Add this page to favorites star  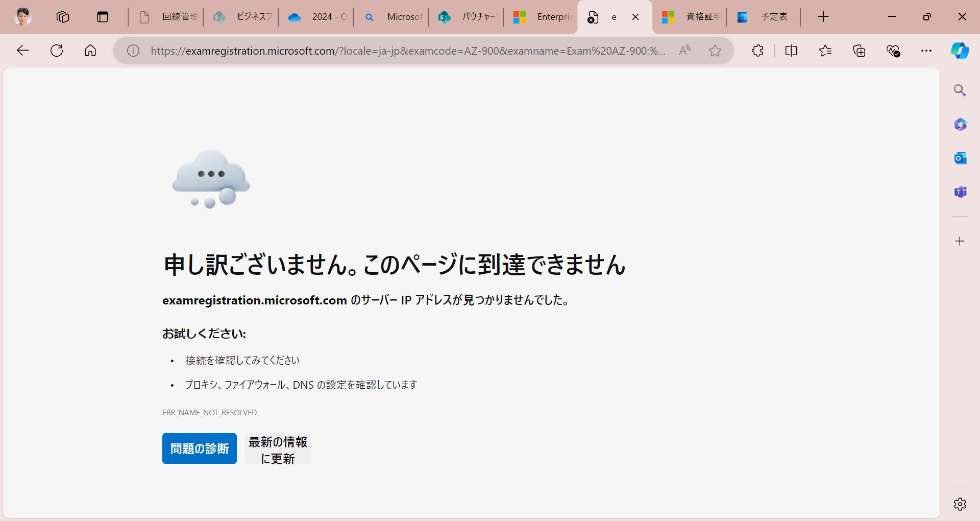(x=715, y=51)
